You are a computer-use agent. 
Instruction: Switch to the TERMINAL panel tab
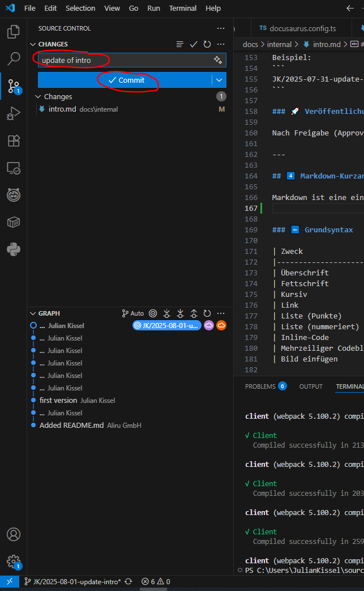[x=350, y=386]
